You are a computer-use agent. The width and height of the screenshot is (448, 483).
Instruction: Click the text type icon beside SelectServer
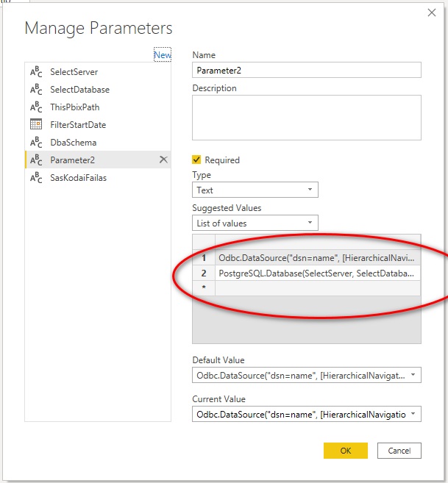36,72
